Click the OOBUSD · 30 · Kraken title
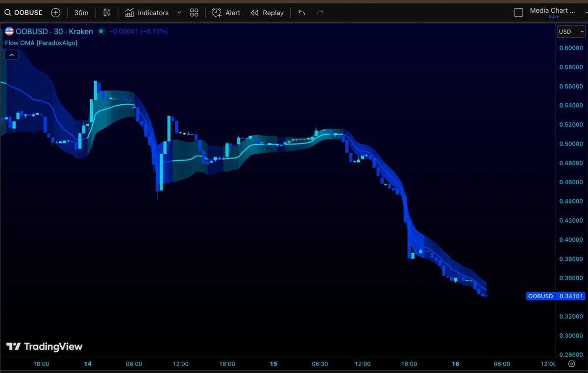This screenshot has width=588, height=373. point(54,31)
